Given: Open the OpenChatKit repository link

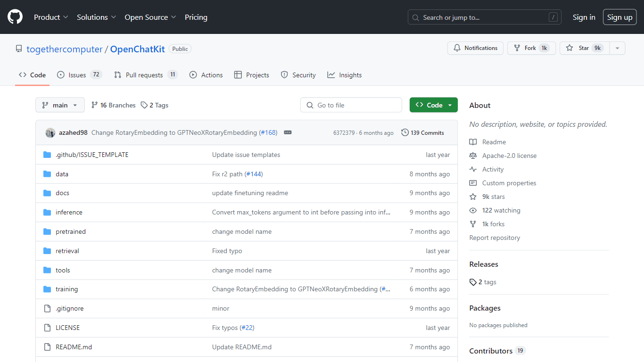Looking at the screenshot, I should click(x=138, y=49).
